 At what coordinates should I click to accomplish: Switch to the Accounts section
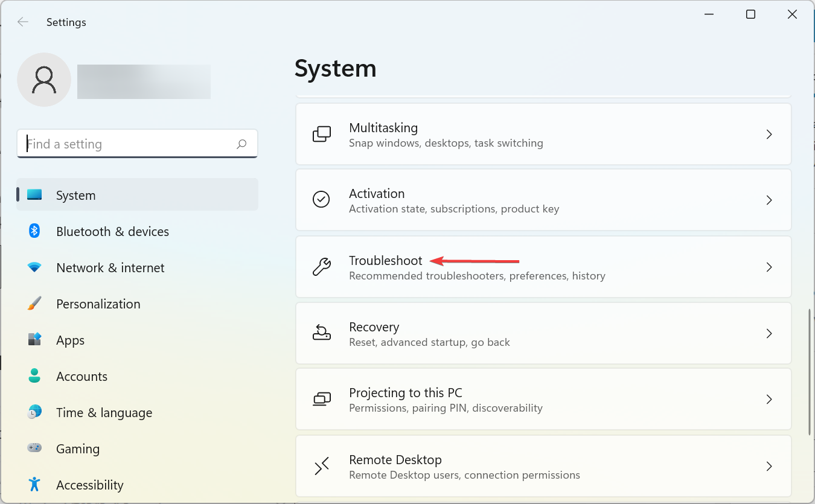[81, 376]
